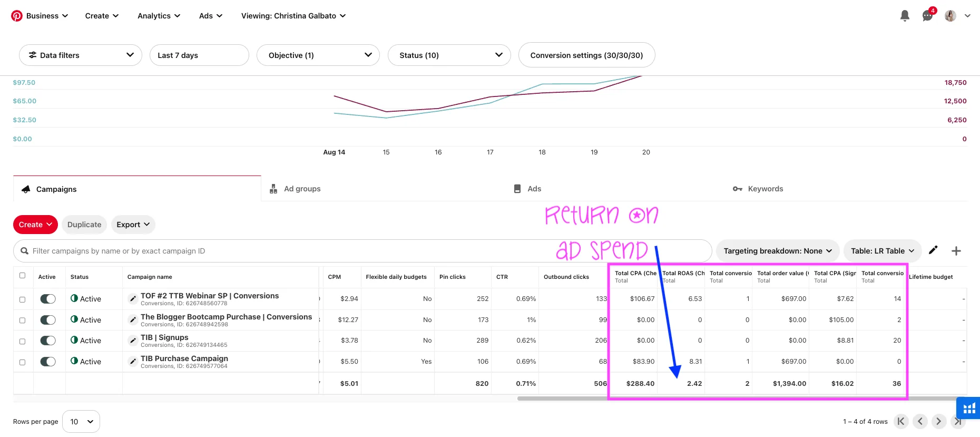Switch the Viewing: Christina Galbato account
The image size is (980, 437).
point(293,16)
